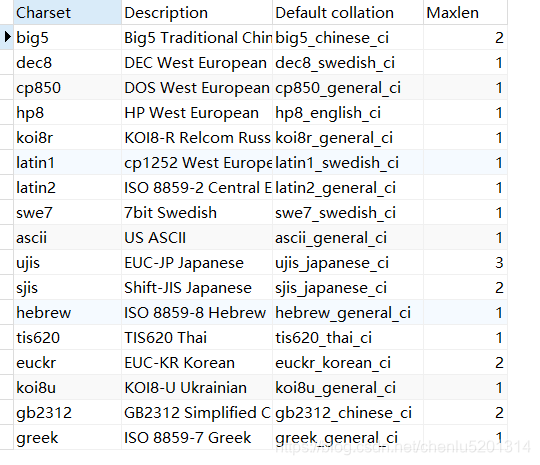This screenshot has width=540, height=465.
Task: Click the ISO 8859-2 Central description cell
Action: (x=197, y=187)
